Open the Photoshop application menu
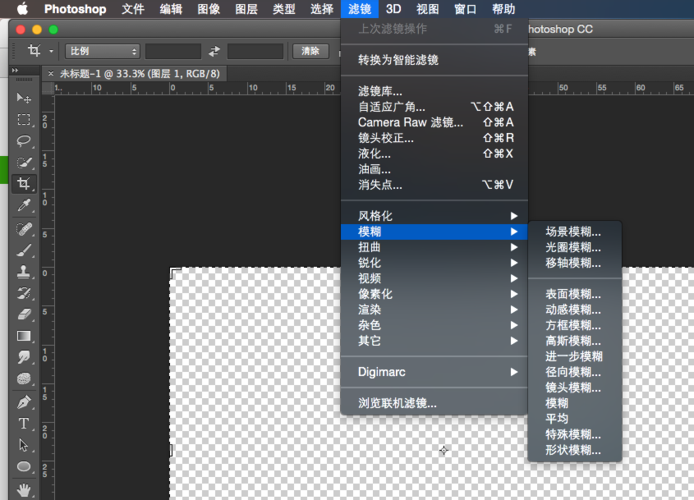Image resolution: width=694 pixels, height=500 pixels. pyautogui.click(x=75, y=9)
